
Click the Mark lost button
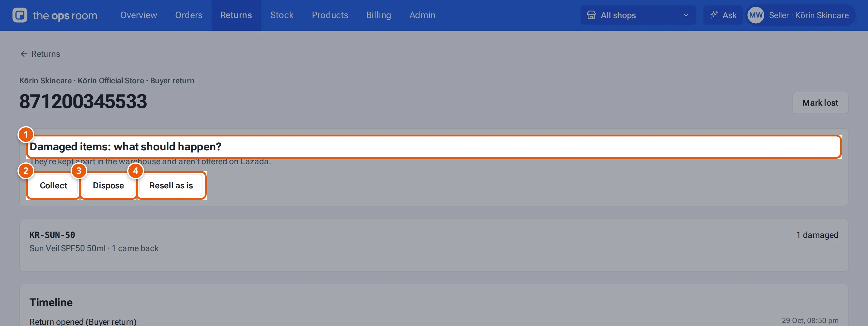(820, 103)
